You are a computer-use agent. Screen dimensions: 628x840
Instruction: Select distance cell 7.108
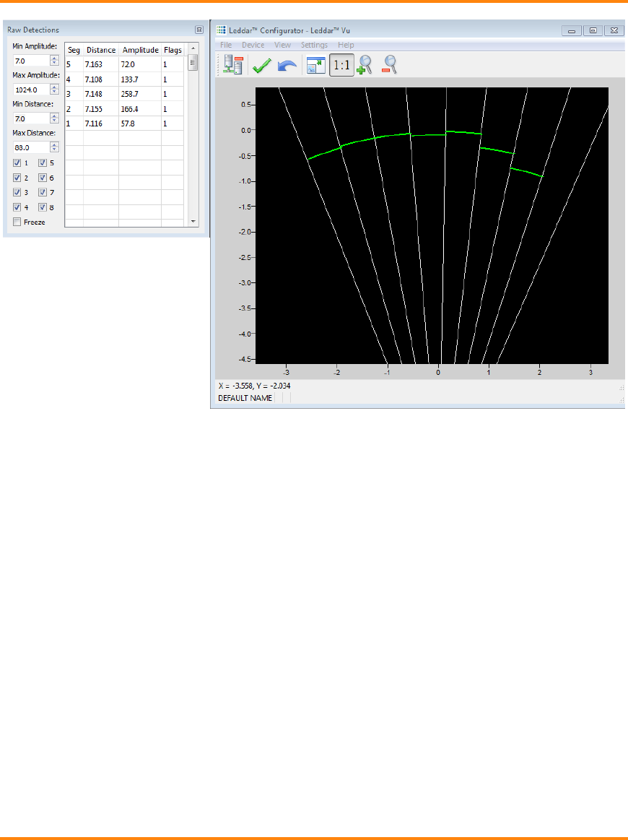[100, 79]
